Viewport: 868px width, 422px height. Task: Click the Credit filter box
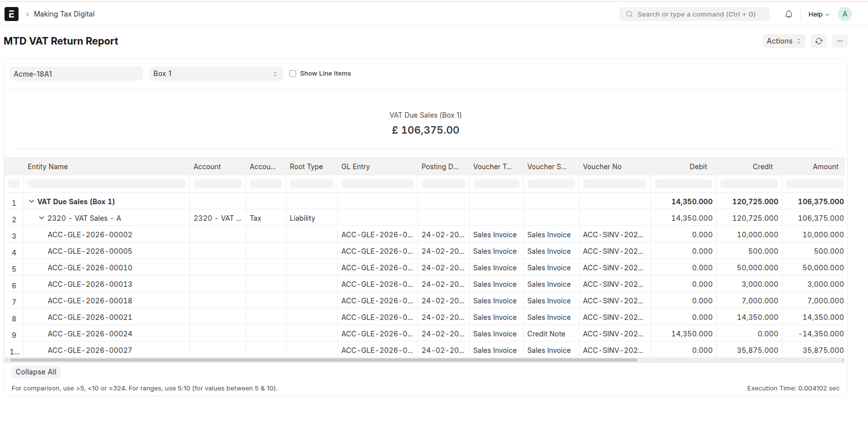click(x=749, y=184)
